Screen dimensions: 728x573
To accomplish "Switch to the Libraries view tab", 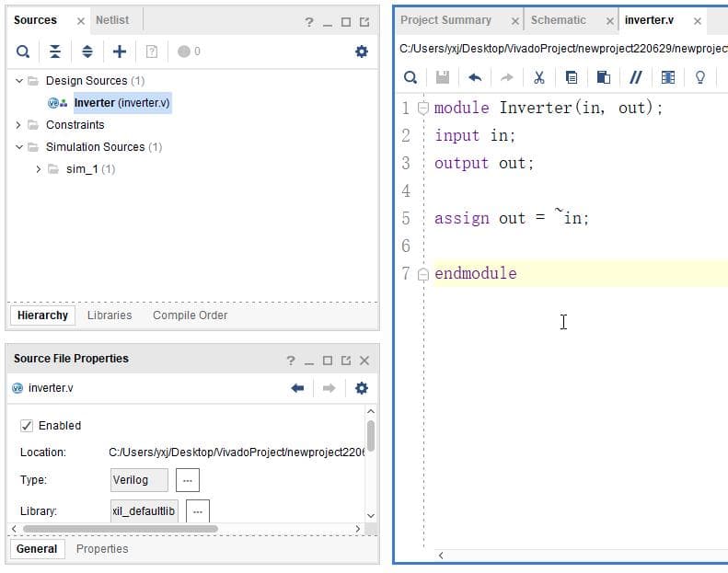I will click(110, 315).
